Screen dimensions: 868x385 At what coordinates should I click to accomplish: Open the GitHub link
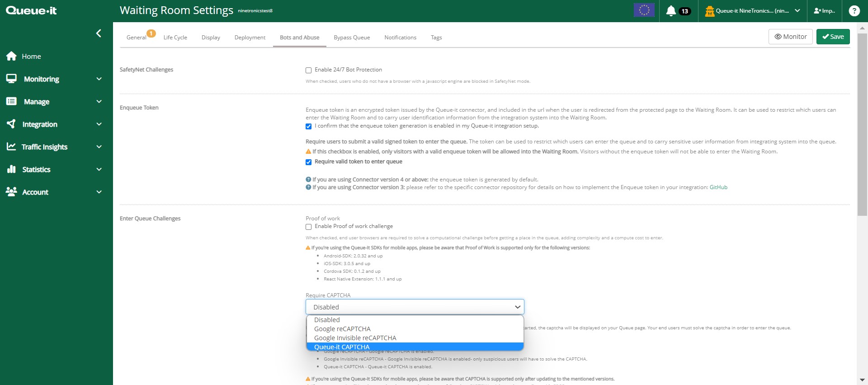tap(718, 187)
